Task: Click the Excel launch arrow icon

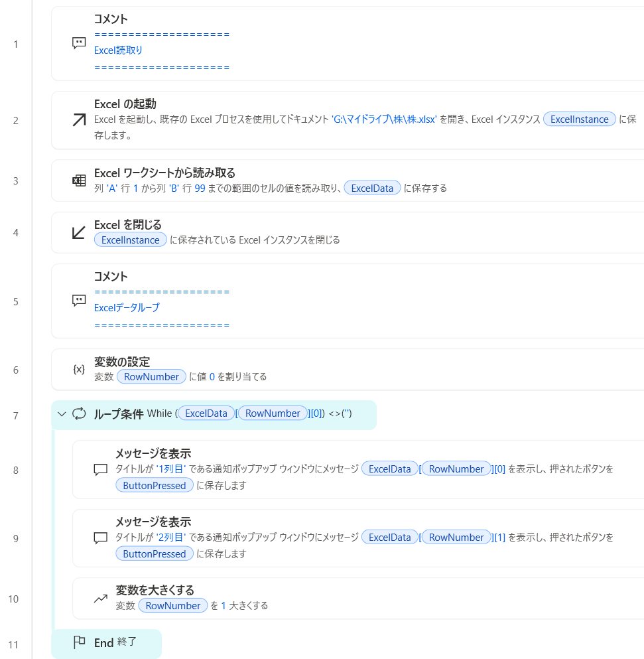Action: point(79,120)
